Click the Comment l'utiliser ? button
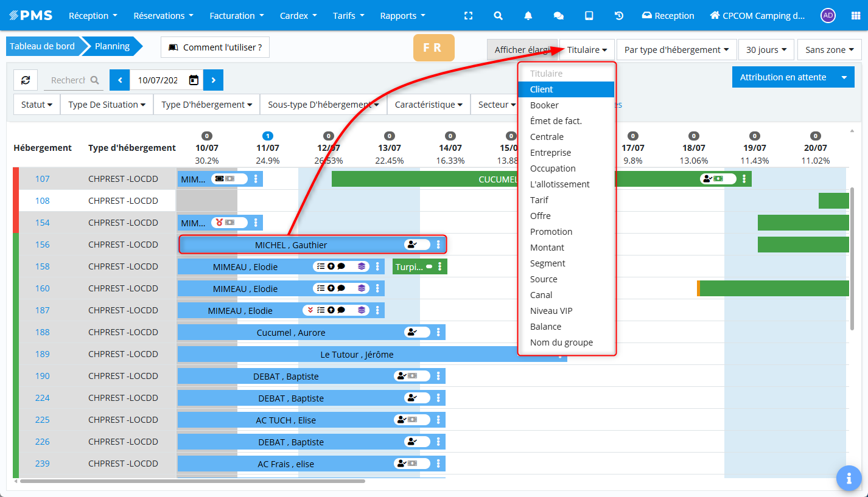868x497 pixels. coord(215,47)
